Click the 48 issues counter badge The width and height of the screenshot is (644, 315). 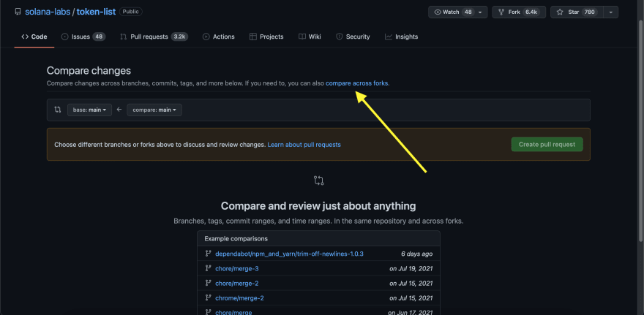tap(99, 37)
